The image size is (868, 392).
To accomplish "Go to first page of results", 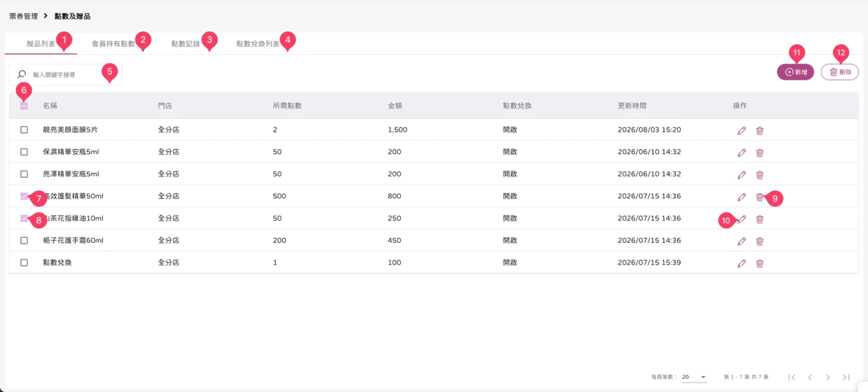I will (792, 378).
